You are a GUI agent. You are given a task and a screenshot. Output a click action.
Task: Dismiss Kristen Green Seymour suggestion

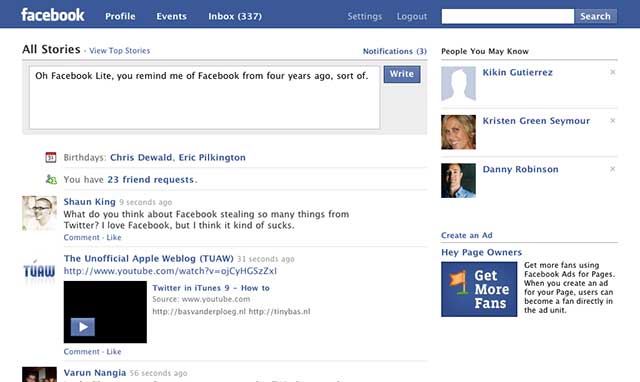click(612, 120)
